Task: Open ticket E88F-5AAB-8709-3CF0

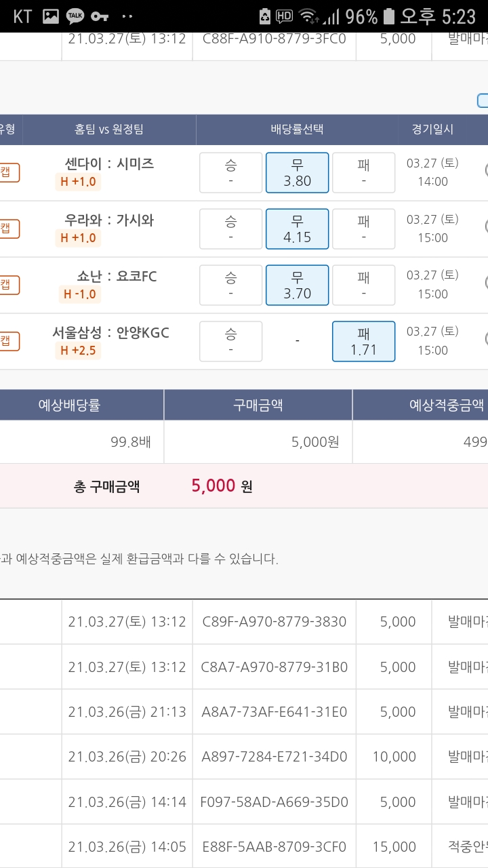Action: (x=274, y=847)
